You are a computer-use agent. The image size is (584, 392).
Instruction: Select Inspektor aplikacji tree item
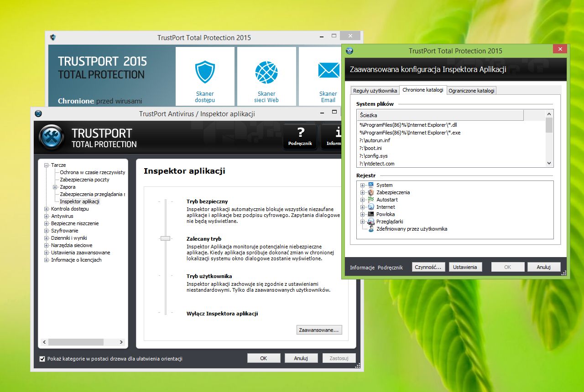pyautogui.click(x=79, y=201)
